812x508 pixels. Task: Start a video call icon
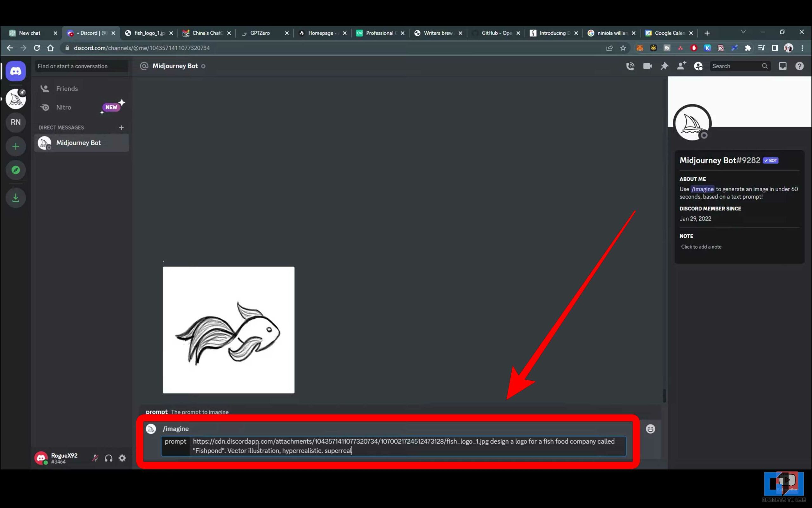pyautogui.click(x=647, y=66)
